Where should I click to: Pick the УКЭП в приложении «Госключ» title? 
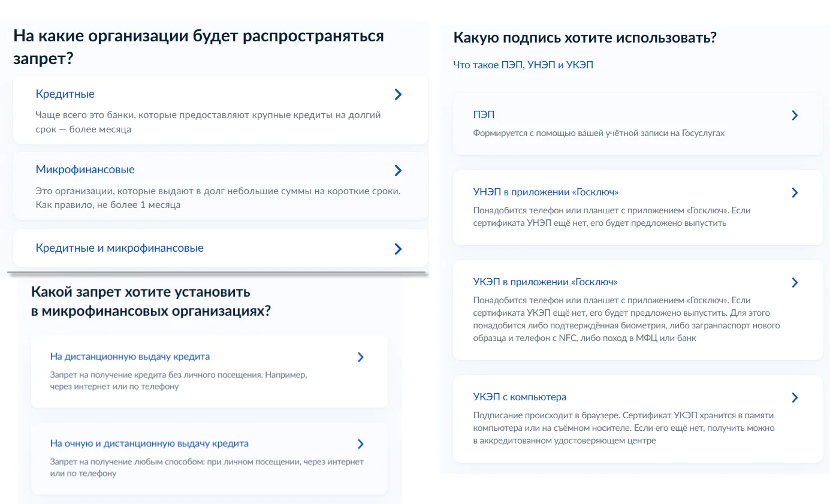545,282
